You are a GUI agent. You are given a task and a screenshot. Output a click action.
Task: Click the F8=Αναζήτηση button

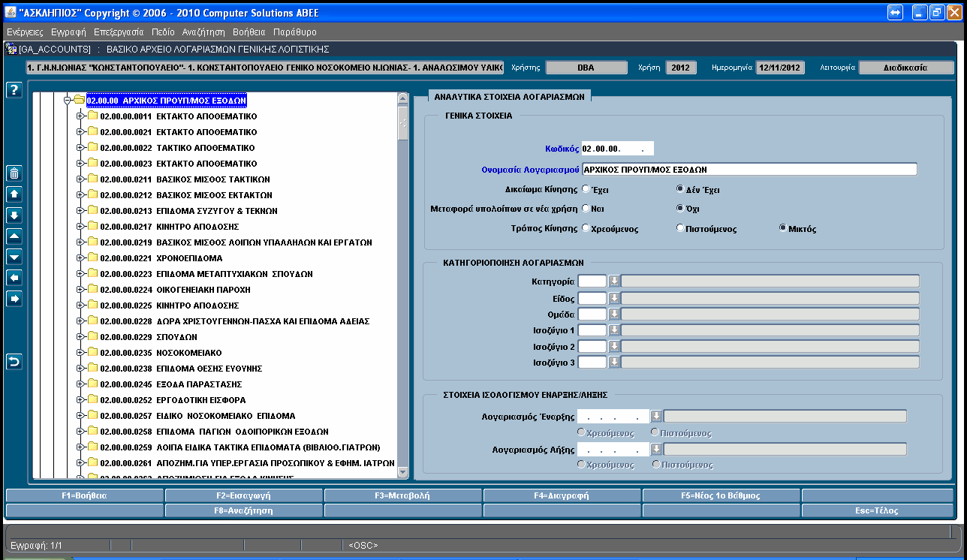[x=243, y=510]
